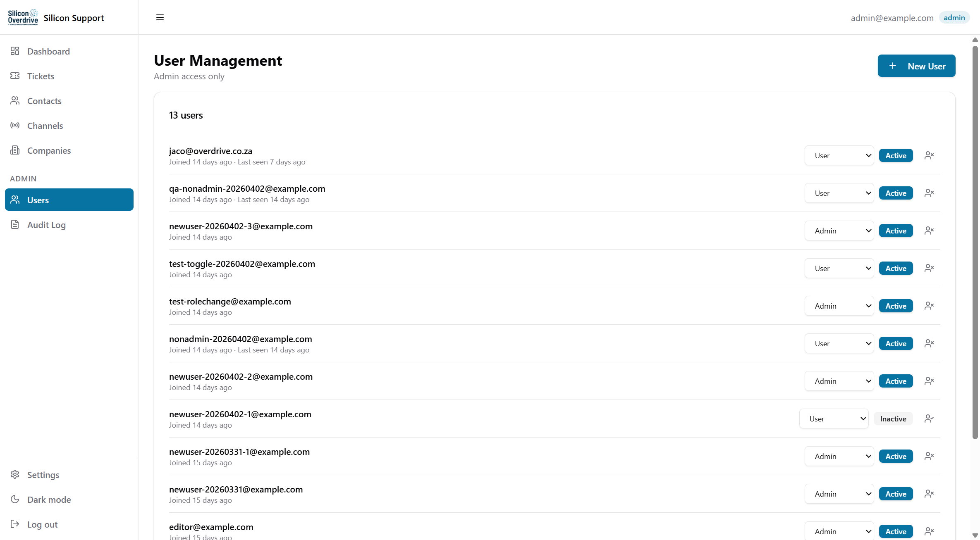Toggle Active badge for test-toggle-20260402@example.com
Screen dimensions: 980x540
[x=896, y=268]
